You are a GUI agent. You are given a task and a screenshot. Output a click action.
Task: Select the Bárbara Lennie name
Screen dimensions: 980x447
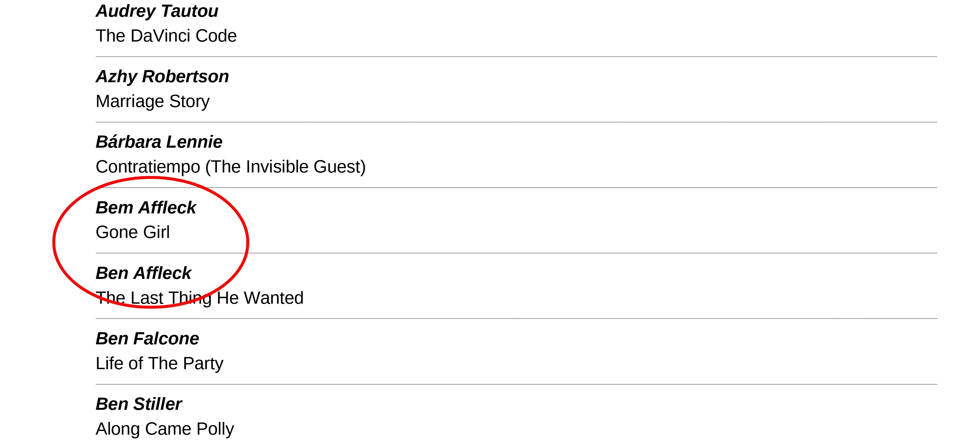159,142
